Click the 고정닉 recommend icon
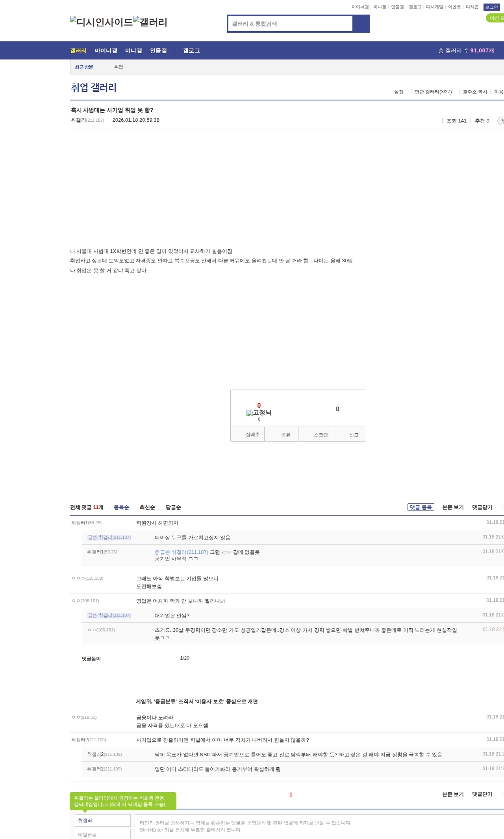This screenshot has width=504, height=839. [x=259, y=413]
